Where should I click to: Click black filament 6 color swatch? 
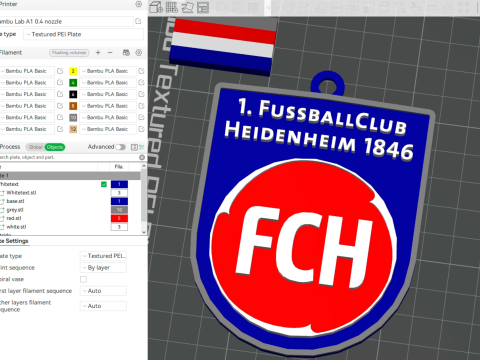(x=73, y=94)
